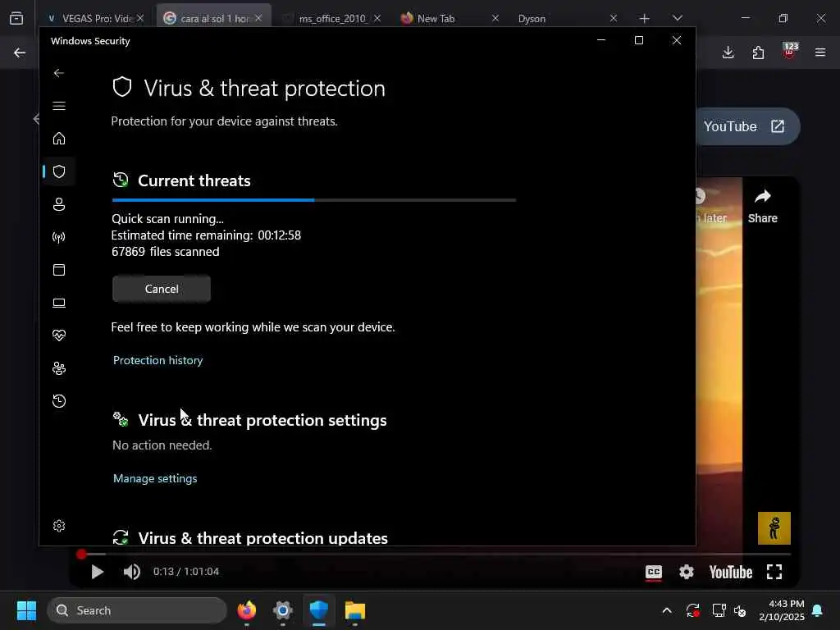Show hidden system tray icons
The image size is (840, 630).
coord(667,610)
